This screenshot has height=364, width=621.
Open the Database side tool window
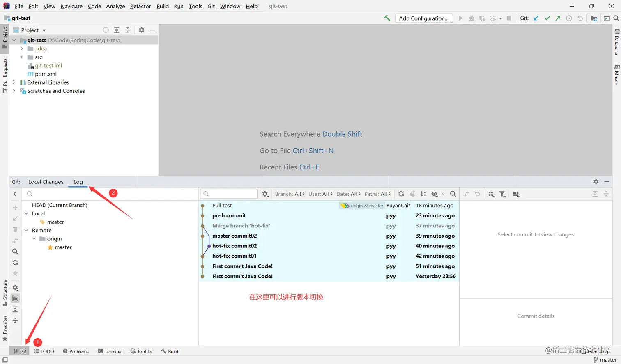tap(616, 41)
